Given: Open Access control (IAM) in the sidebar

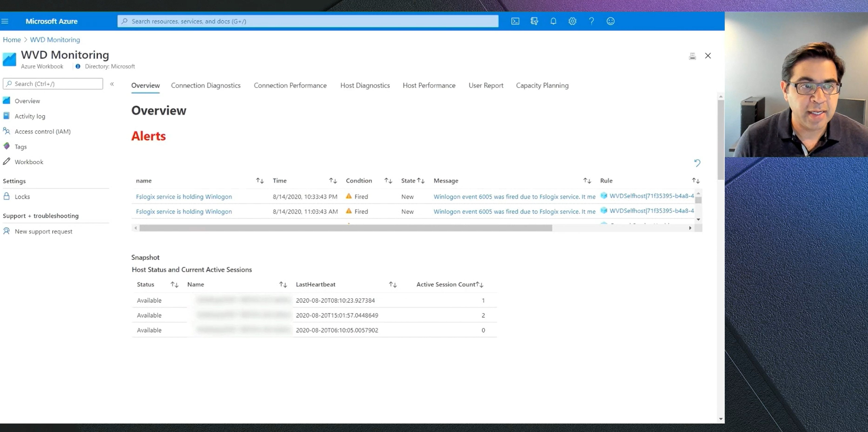Looking at the screenshot, I should pos(43,132).
